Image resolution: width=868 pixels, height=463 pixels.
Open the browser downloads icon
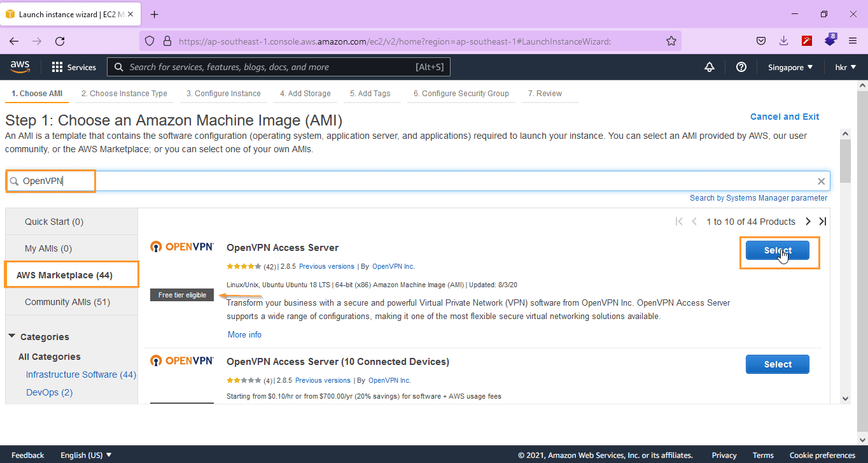784,41
